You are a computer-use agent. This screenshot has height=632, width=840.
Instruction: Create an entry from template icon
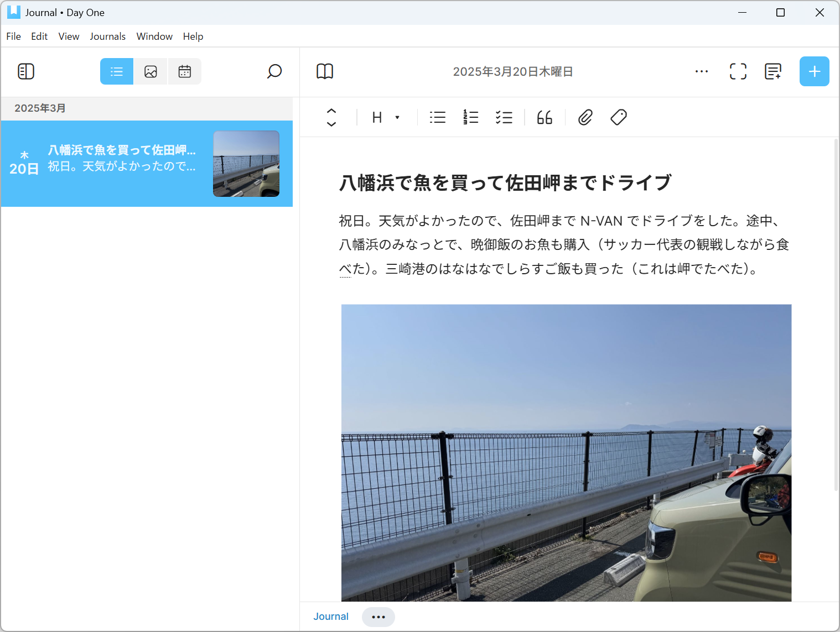pyautogui.click(x=773, y=71)
